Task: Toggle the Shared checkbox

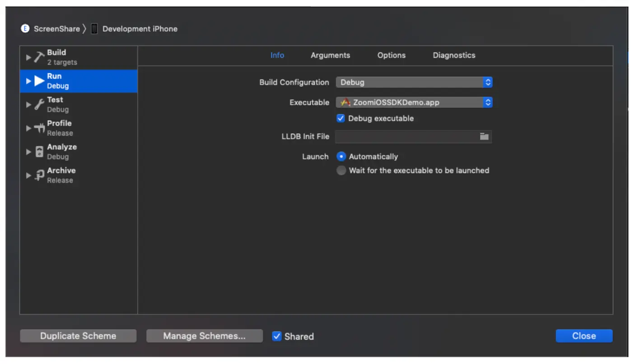Action: tap(276, 336)
